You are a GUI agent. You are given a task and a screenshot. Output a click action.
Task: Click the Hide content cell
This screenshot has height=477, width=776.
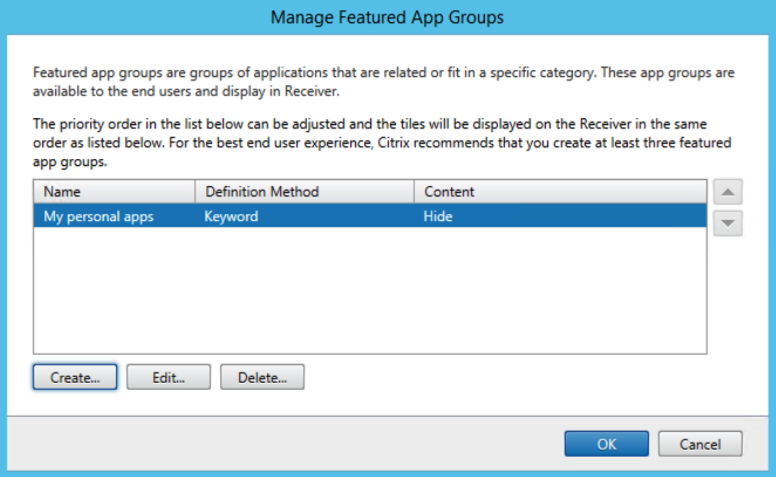[x=438, y=216]
